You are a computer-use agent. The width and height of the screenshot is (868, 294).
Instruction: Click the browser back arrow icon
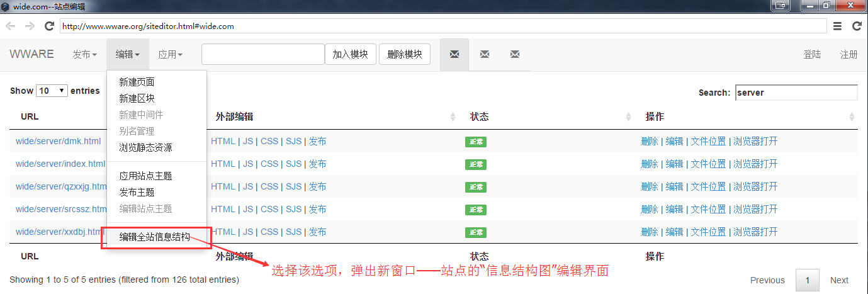[10, 26]
